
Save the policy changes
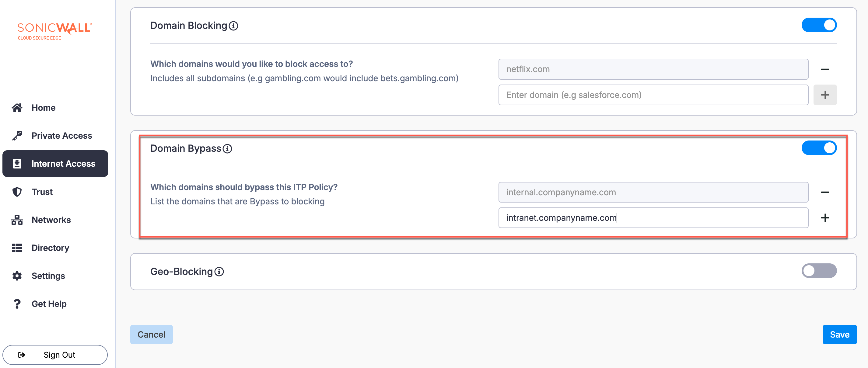tap(839, 335)
